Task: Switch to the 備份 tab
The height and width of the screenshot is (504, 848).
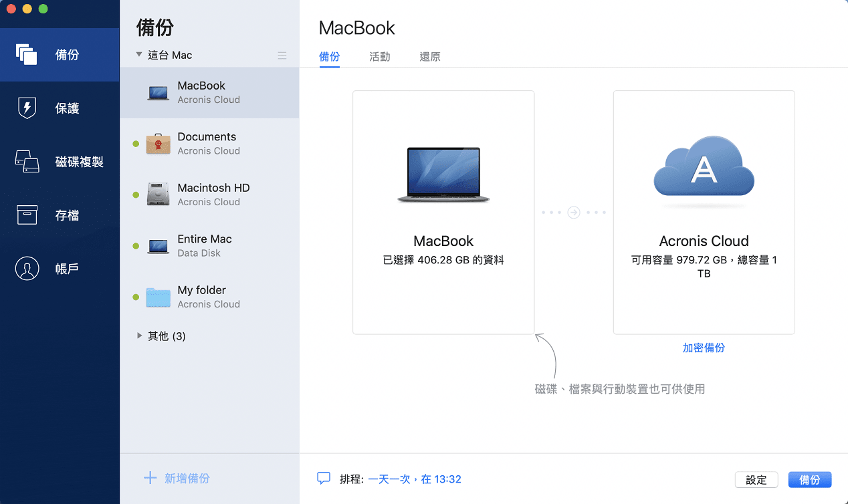Action: 330,57
